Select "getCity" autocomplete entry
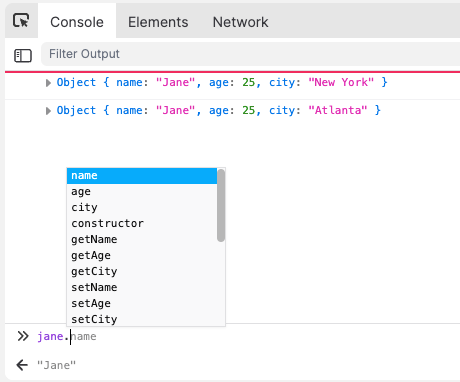This screenshot has width=460, height=382. (x=142, y=272)
